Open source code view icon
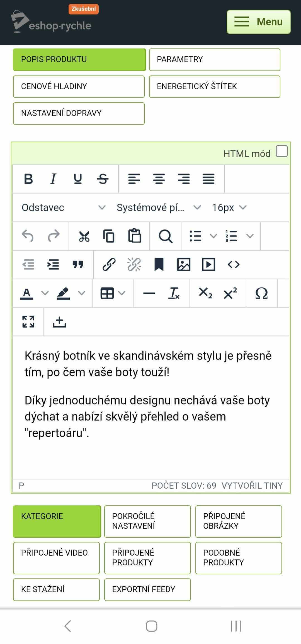The width and height of the screenshot is (301, 644). (x=234, y=264)
